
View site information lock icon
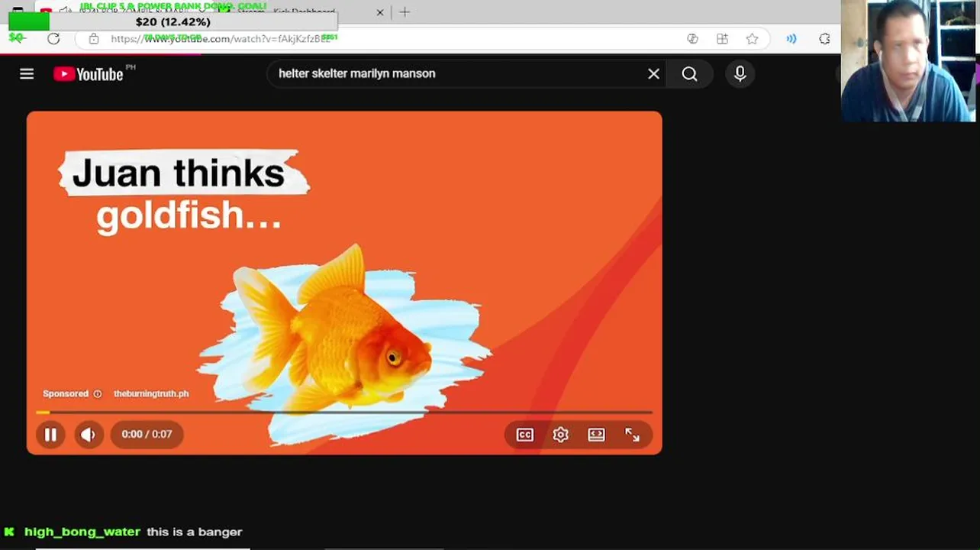(x=94, y=39)
